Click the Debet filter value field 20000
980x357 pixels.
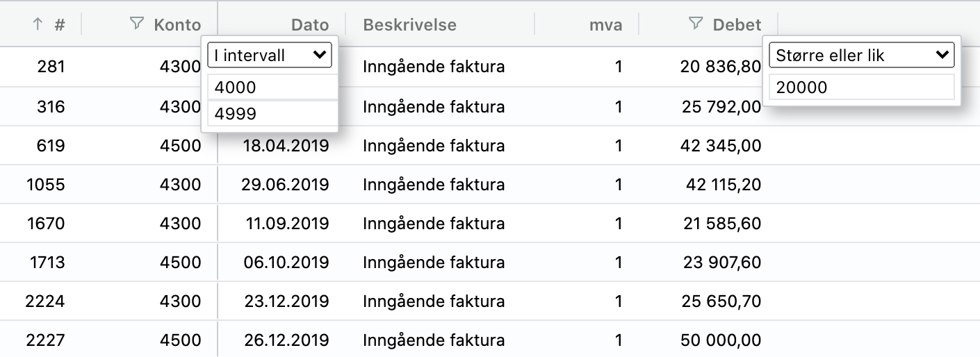861,88
